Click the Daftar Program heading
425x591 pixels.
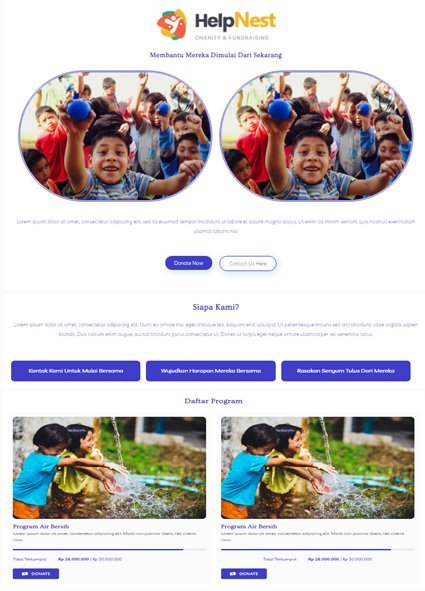[213, 401]
